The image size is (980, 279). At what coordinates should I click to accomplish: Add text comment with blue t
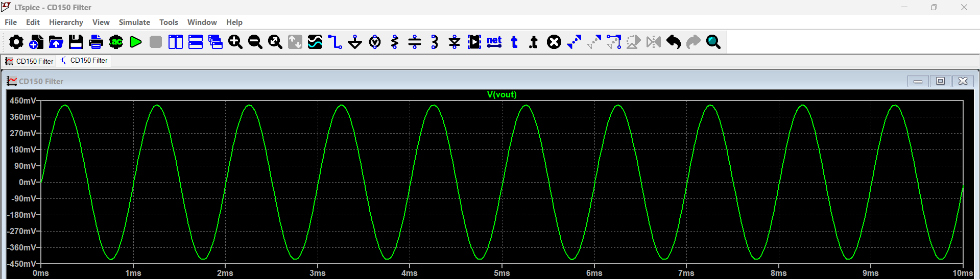(x=514, y=42)
